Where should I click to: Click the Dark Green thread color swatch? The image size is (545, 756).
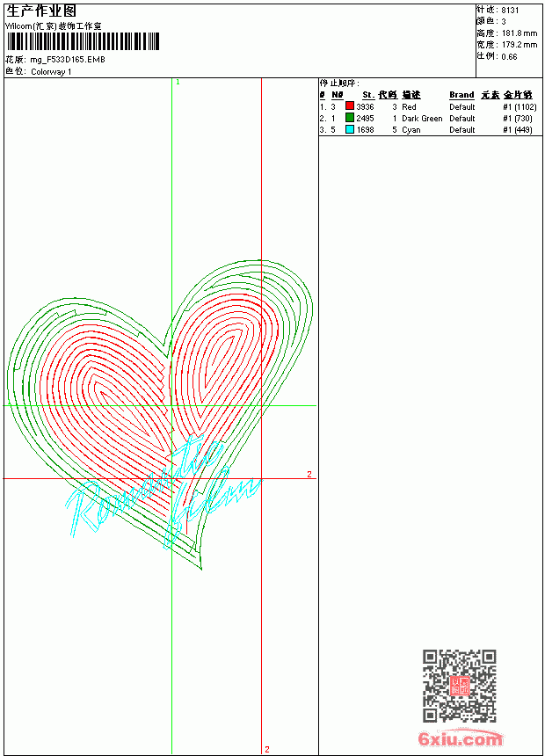click(350, 118)
